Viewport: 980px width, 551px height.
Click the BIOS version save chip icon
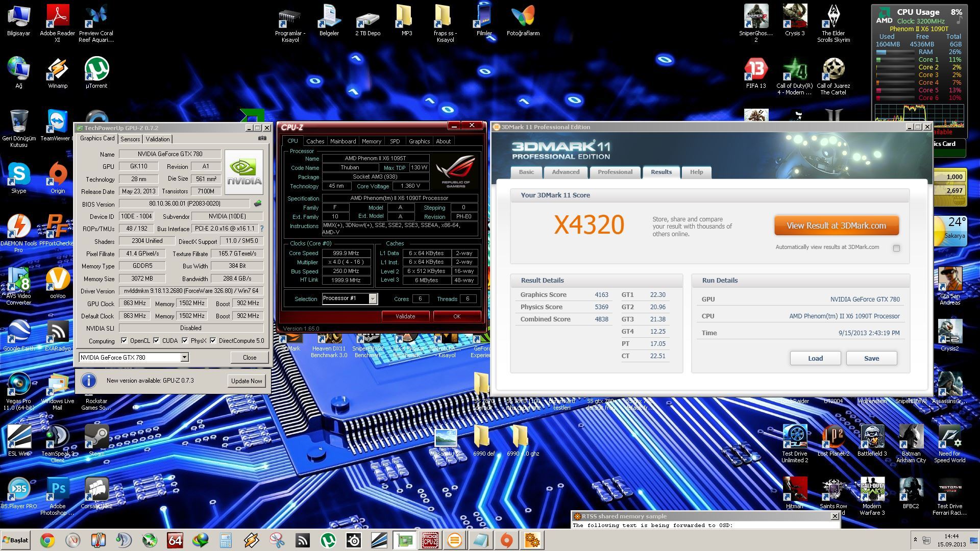pos(258,204)
